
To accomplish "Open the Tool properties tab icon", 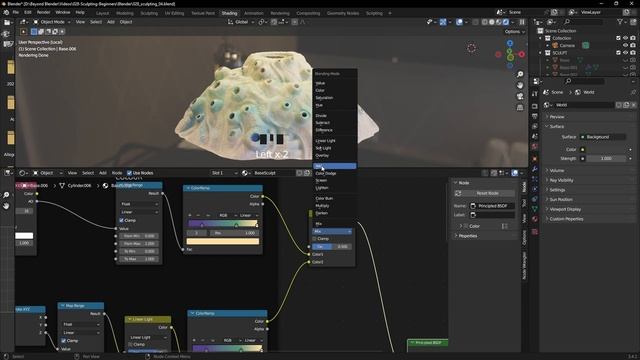I will [535, 94].
